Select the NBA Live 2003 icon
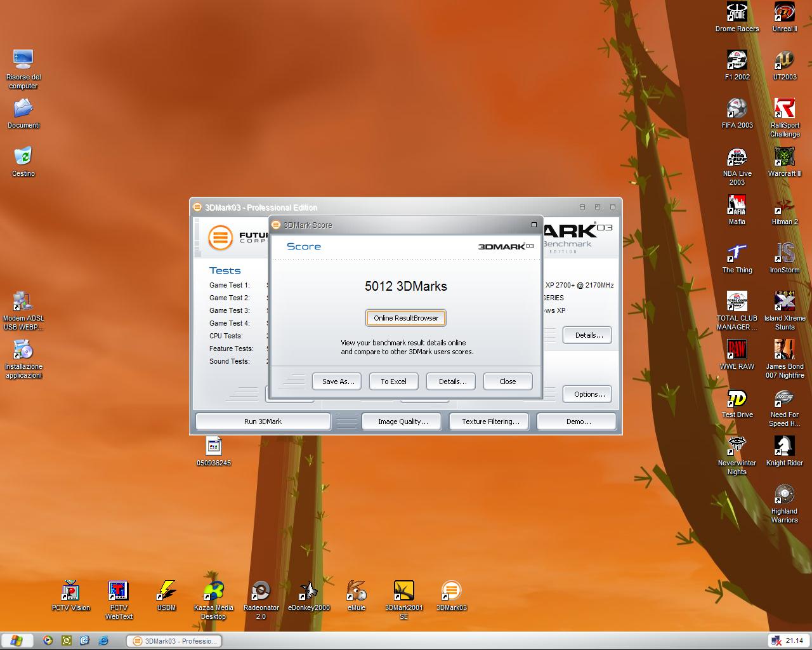 pos(737,166)
